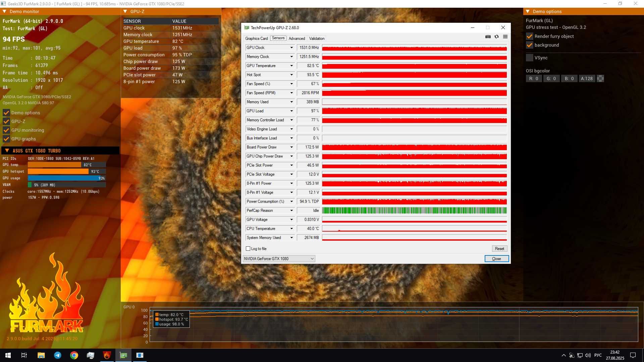Open the Validation tab
Screen dimensions: 644x362
click(317, 39)
